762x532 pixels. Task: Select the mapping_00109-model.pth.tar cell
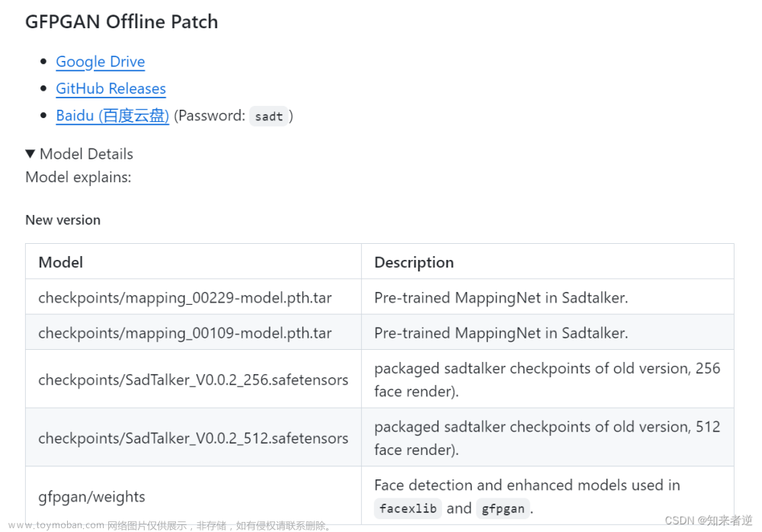click(x=194, y=332)
